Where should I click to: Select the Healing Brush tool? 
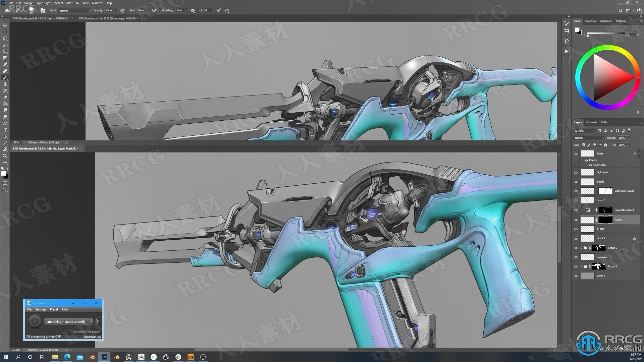tap(5, 71)
